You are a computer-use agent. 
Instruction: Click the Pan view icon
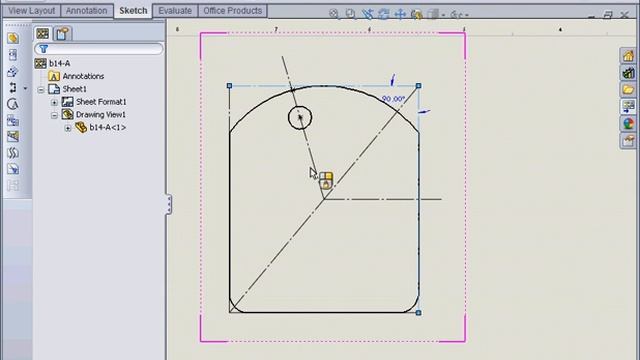point(400,14)
